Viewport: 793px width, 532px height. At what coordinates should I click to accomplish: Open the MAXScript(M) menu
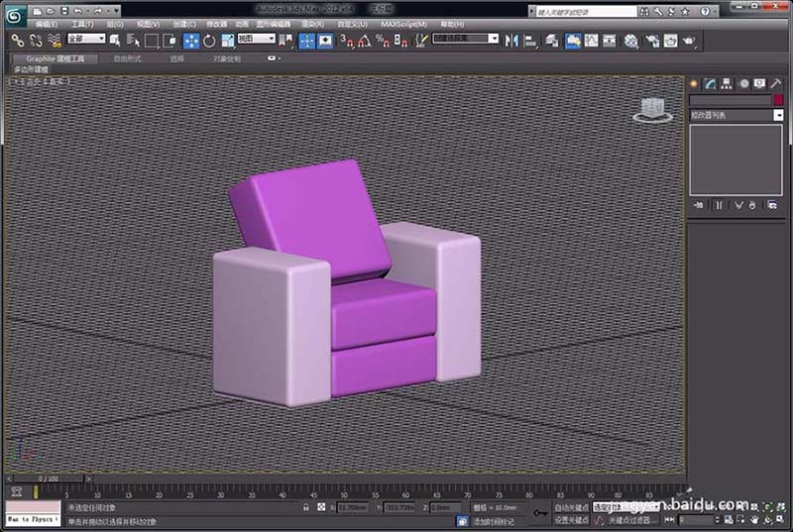(404, 24)
